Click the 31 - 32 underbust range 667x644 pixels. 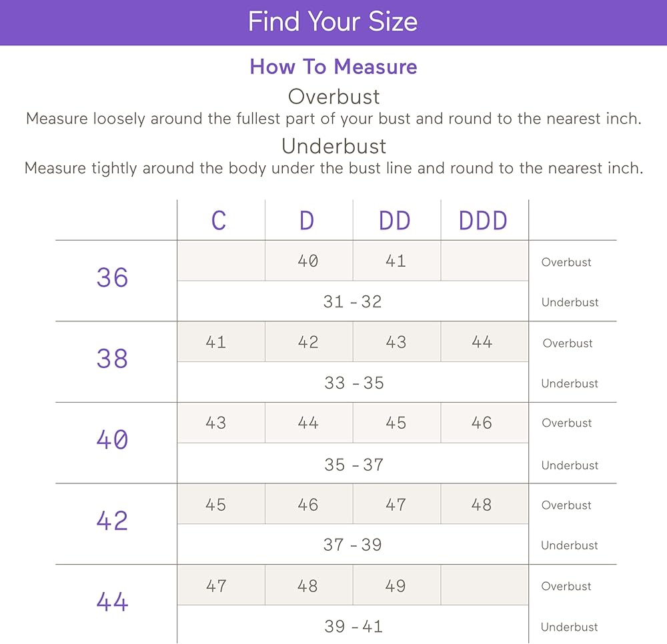pos(353,302)
